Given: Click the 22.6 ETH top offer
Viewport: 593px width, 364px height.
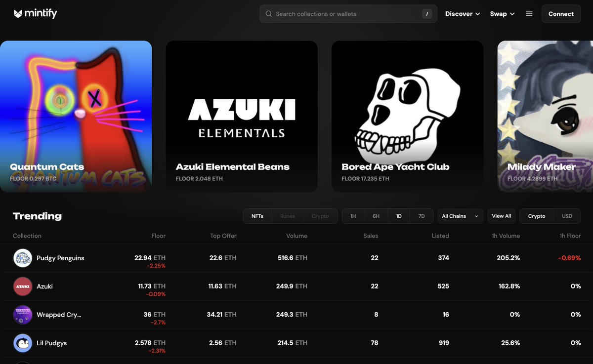Looking at the screenshot, I should point(223,258).
